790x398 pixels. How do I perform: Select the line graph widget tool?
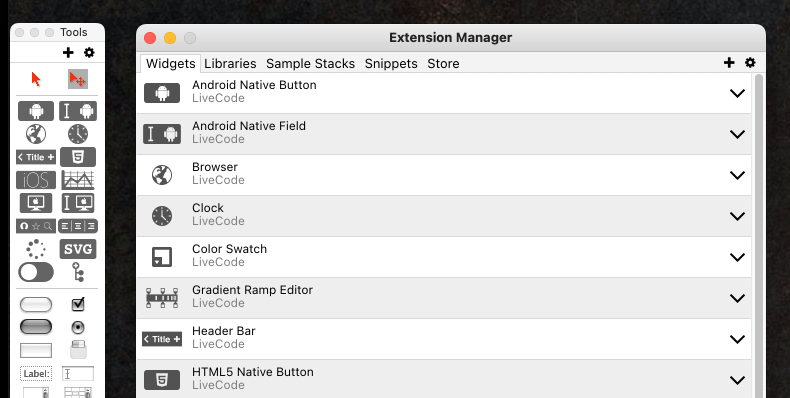click(x=78, y=180)
